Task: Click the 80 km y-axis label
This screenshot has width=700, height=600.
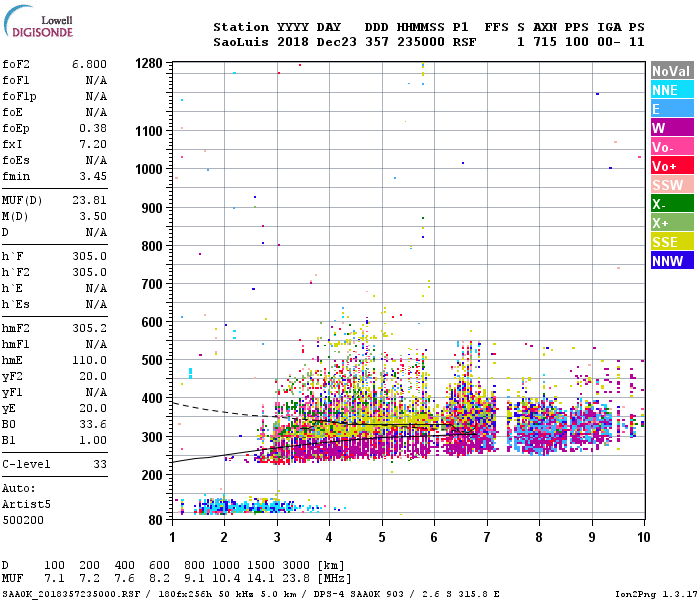Action: pyautogui.click(x=155, y=520)
